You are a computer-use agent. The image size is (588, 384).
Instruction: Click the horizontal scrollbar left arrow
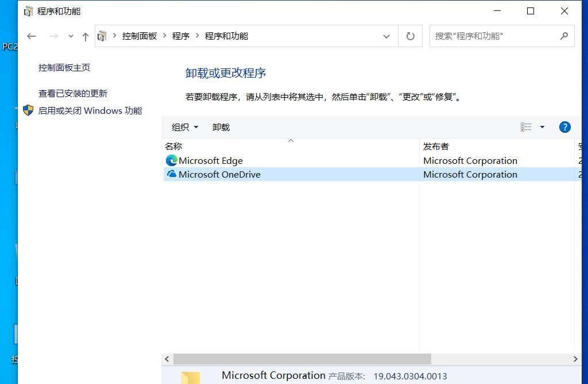pos(167,359)
